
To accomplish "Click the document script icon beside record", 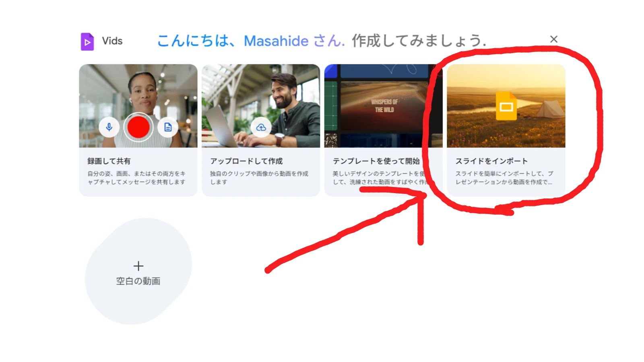I will pos(168,127).
